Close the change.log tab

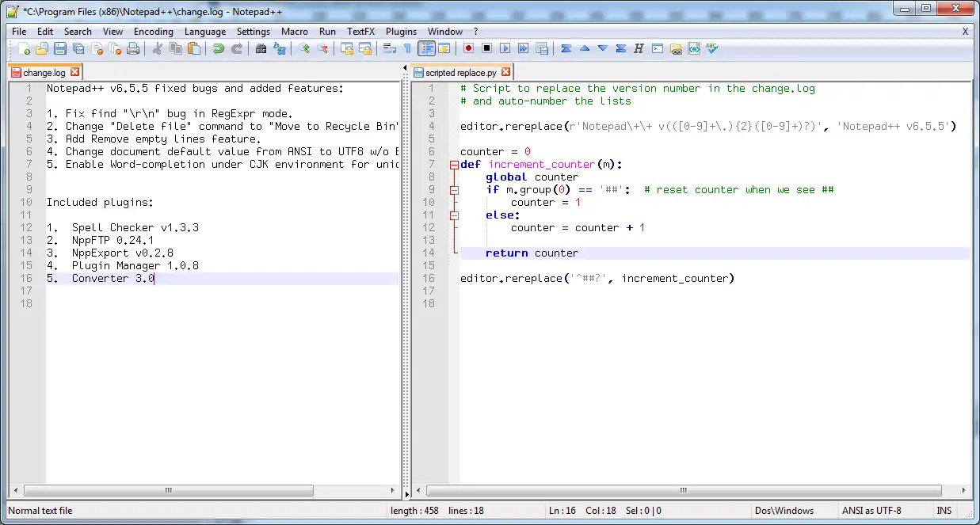(75, 73)
